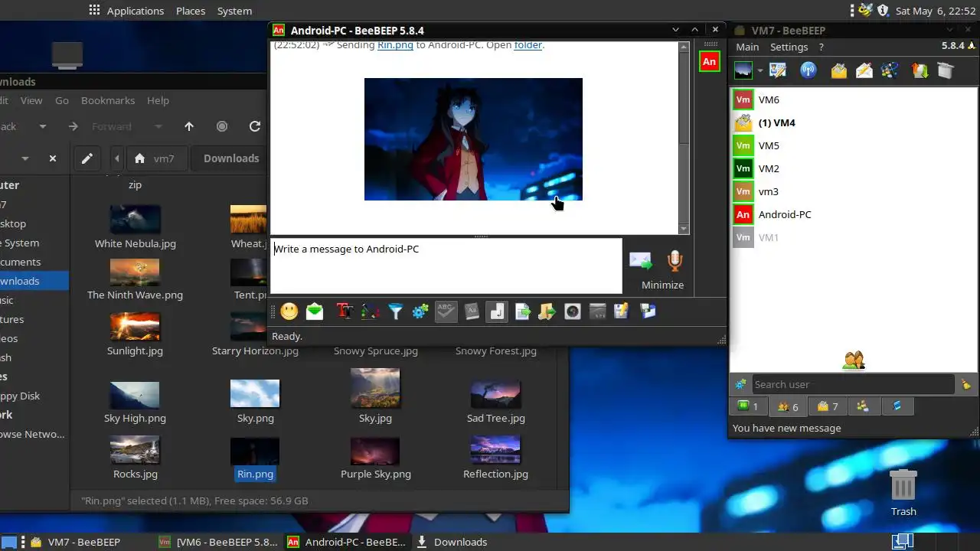Click the blue floppy save chat icon
This screenshot has height=551, width=980.
(648, 311)
